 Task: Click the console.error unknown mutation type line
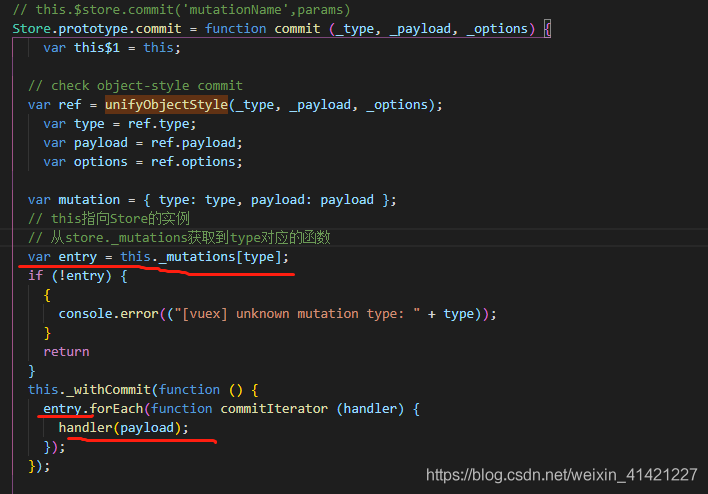click(277, 314)
